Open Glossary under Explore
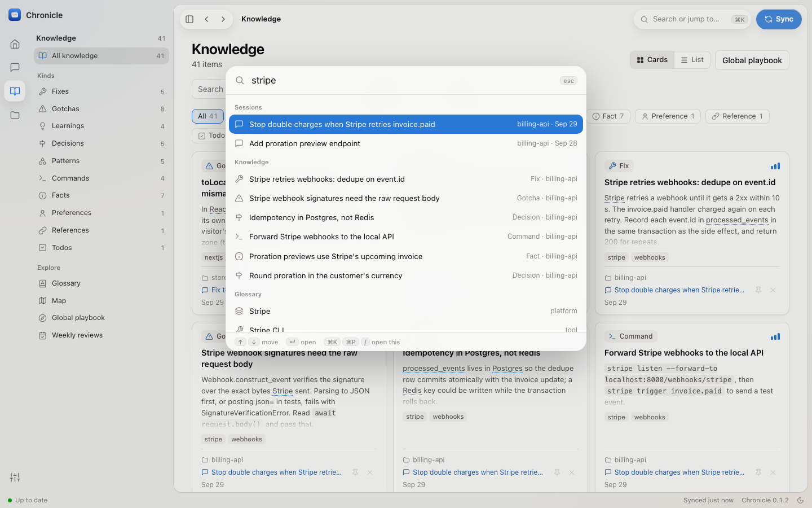The height and width of the screenshot is (508, 812). 101,283
